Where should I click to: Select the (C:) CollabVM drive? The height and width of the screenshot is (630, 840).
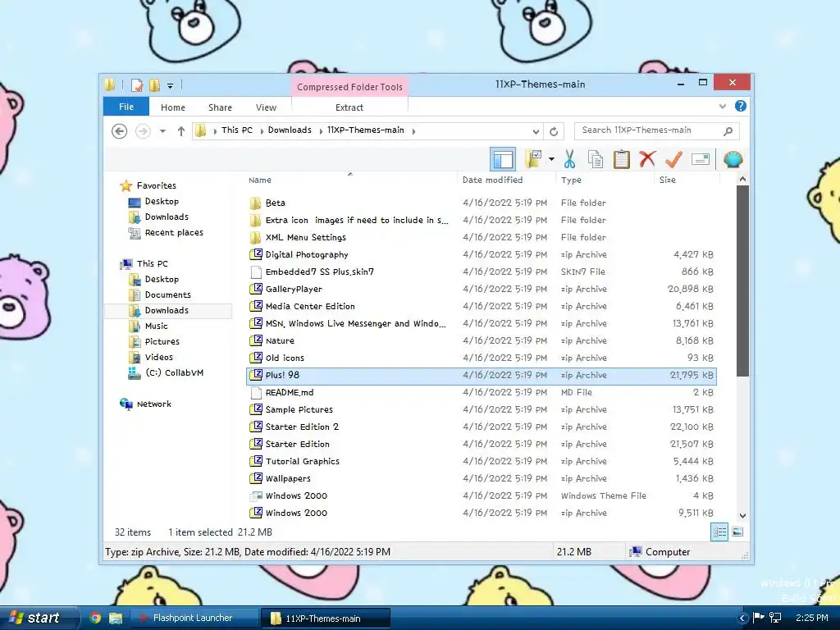pyautogui.click(x=174, y=373)
